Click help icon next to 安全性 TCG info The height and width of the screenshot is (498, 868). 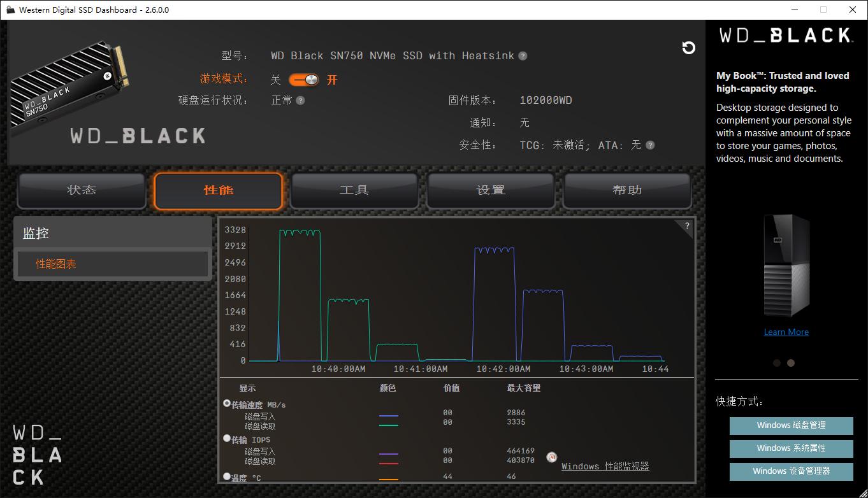tap(650, 145)
